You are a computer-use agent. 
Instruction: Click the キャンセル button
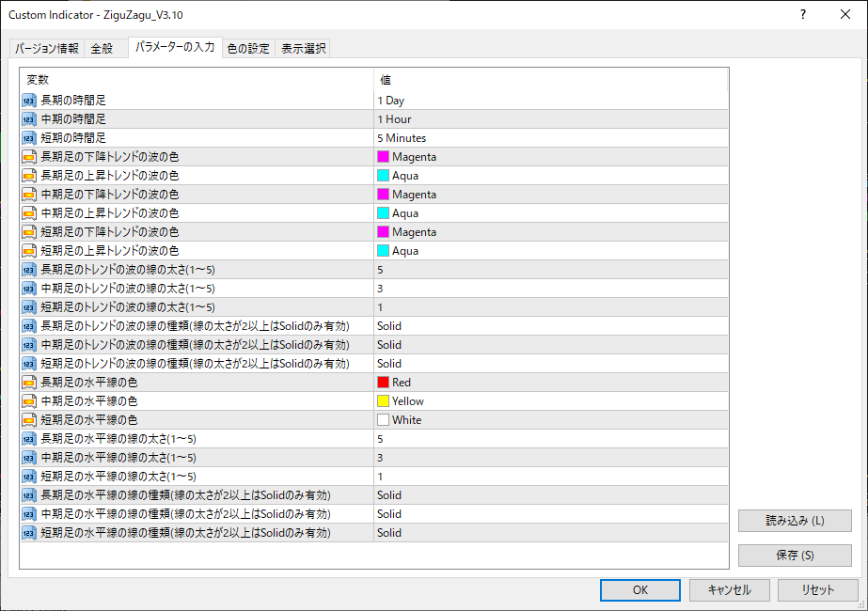pyautogui.click(x=729, y=590)
